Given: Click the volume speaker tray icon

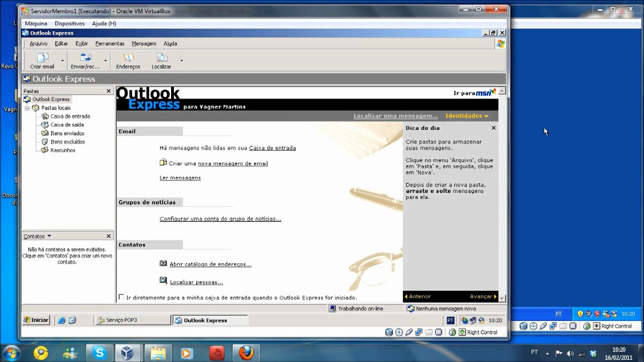Looking at the screenshot, I should [570, 353].
